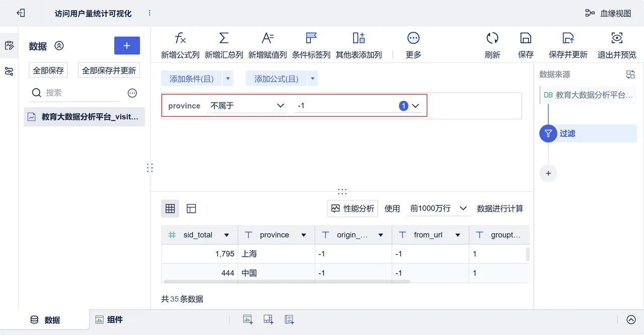Image resolution: width=644 pixels, height=335 pixels.
Task: Open the from_url column header menu
Action: click(x=457, y=235)
